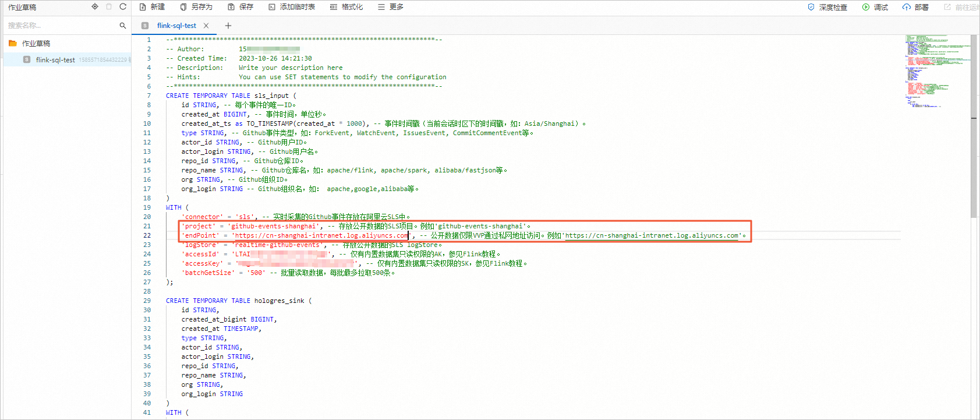Click the locate current draft icon
Screen dimensions: 980x420
click(x=95, y=7)
